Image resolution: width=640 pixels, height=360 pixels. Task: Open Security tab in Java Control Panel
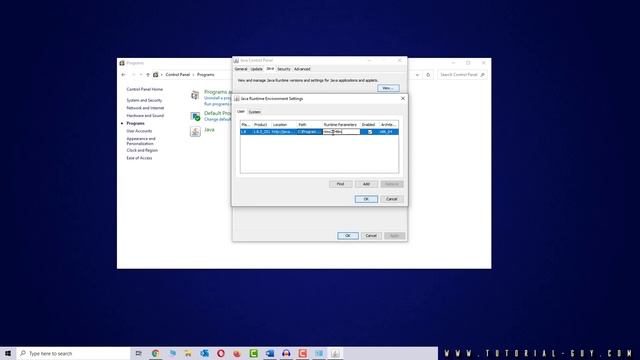pyautogui.click(x=284, y=69)
